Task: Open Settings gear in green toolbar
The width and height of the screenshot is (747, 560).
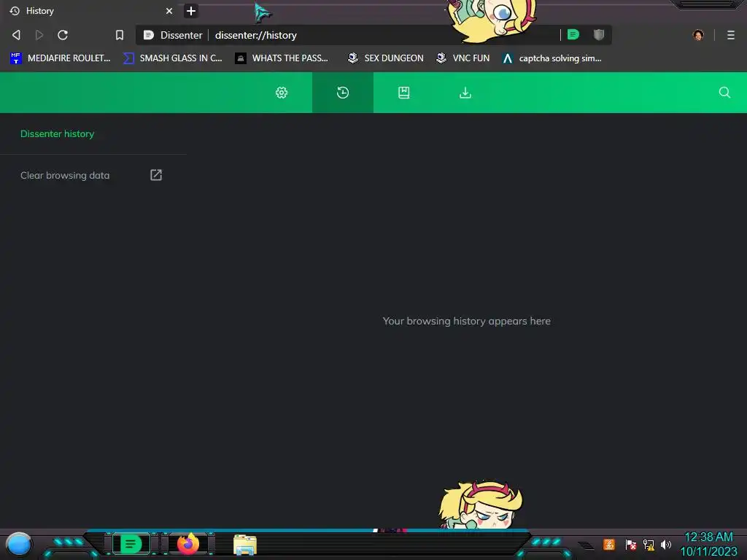Action: tap(282, 93)
